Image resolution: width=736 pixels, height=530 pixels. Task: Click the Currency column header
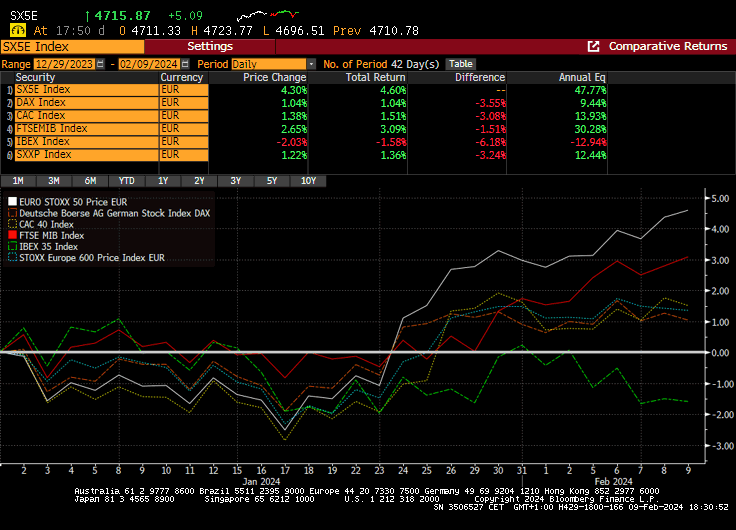182,77
